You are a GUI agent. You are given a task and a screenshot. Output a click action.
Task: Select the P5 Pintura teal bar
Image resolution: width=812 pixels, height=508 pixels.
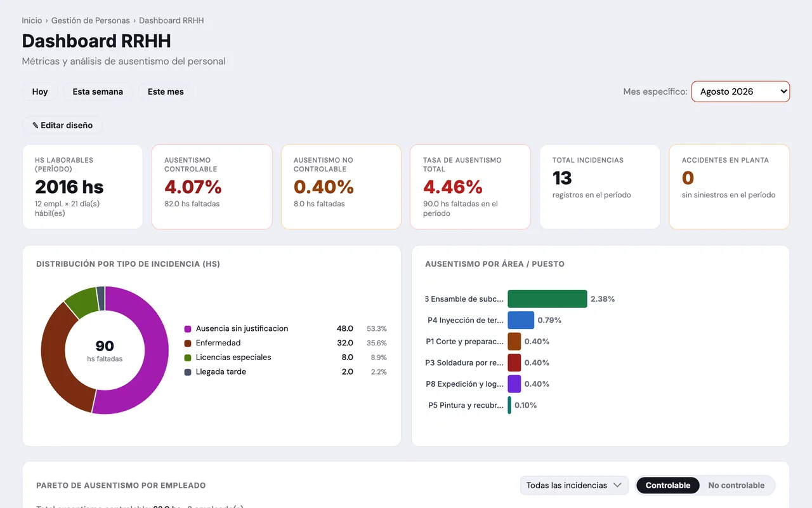pos(509,405)
